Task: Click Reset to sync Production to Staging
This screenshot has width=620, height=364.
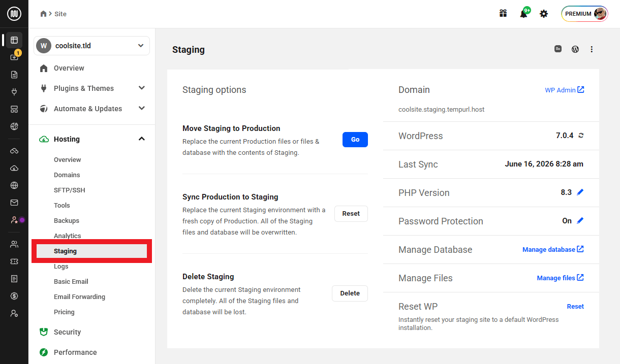Action: tap(351, 214)
